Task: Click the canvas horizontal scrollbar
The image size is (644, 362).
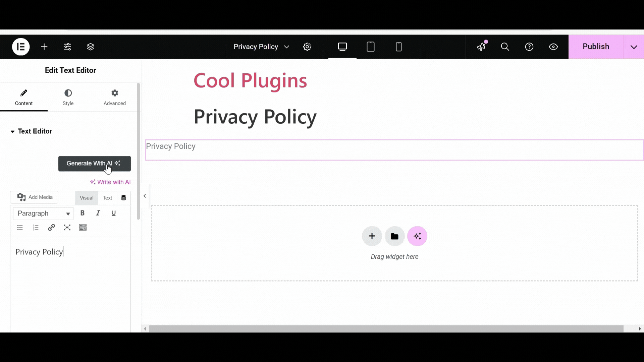Action: [x=386, y=329]
